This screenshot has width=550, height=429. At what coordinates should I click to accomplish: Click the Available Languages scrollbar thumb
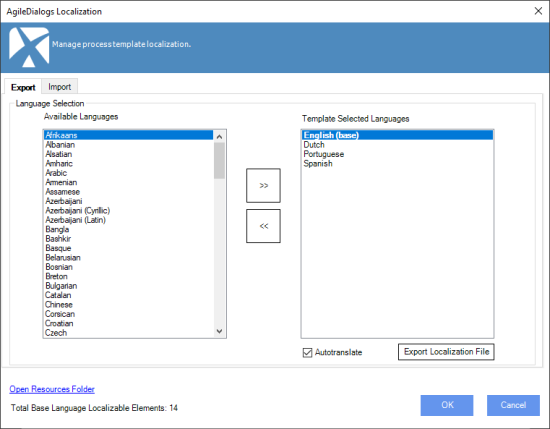(220, 161)
